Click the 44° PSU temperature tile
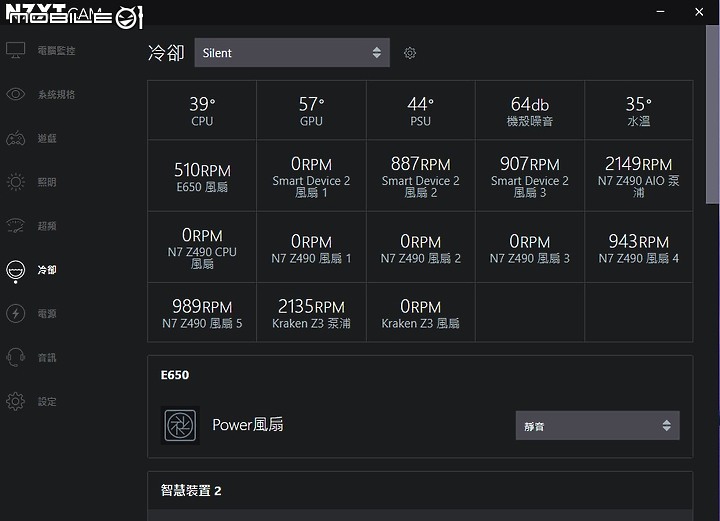720x521 pixels. pos(421,110)
